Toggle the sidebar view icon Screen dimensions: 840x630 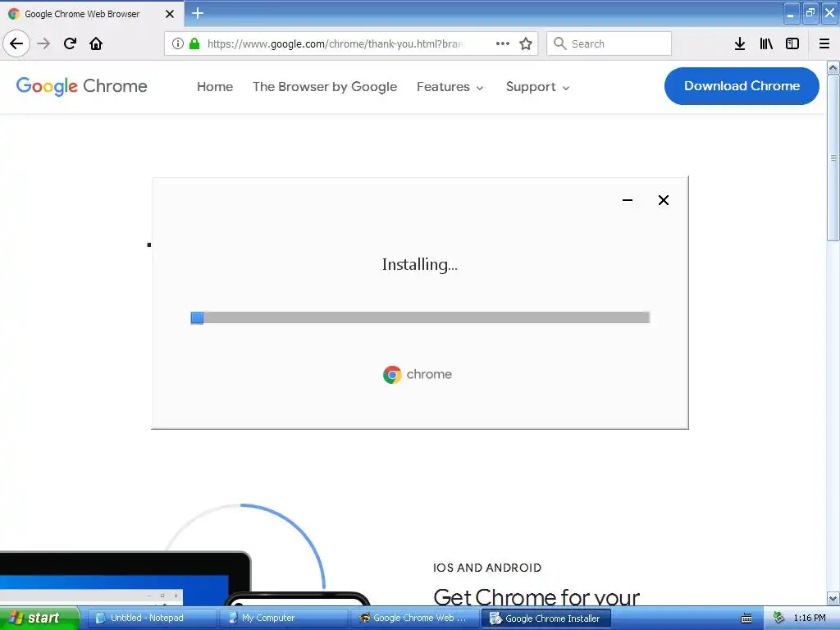792,43
